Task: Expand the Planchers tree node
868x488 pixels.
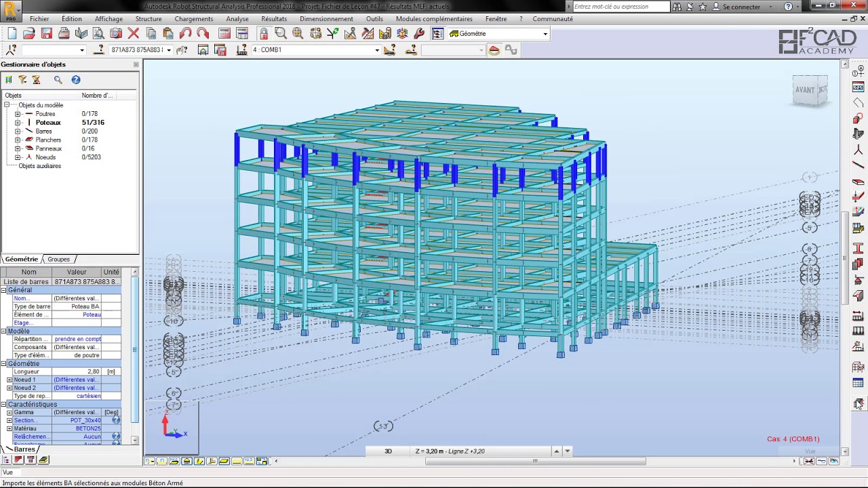Action: [18, 140]
